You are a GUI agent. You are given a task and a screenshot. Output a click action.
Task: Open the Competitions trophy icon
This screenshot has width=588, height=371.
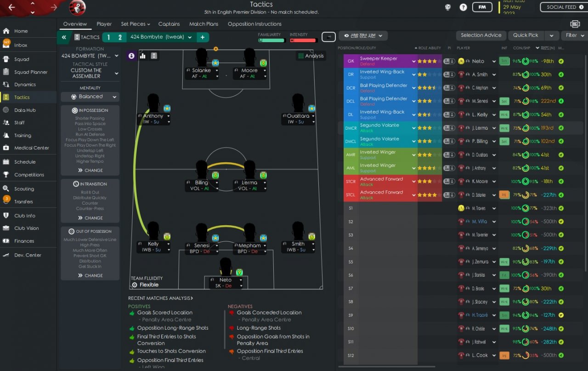[x=6, y=175]
